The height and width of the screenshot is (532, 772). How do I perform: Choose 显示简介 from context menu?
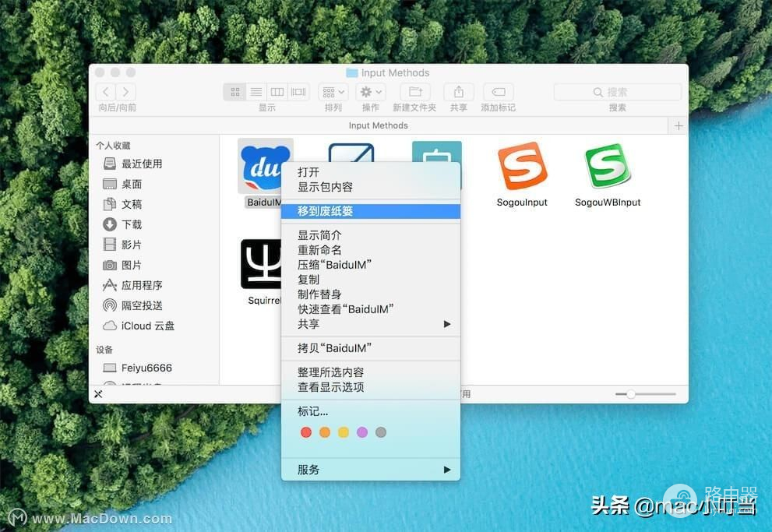(319, 235)
